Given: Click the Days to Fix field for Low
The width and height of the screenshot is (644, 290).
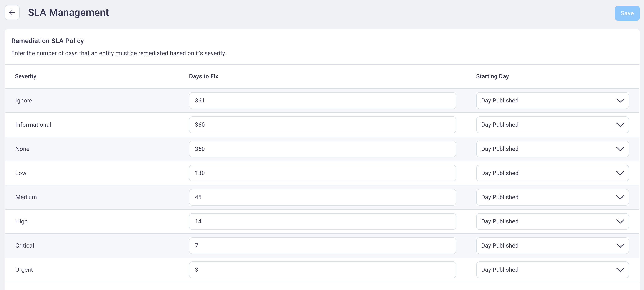Looking at the screenshot, I should tap(322, 173).
